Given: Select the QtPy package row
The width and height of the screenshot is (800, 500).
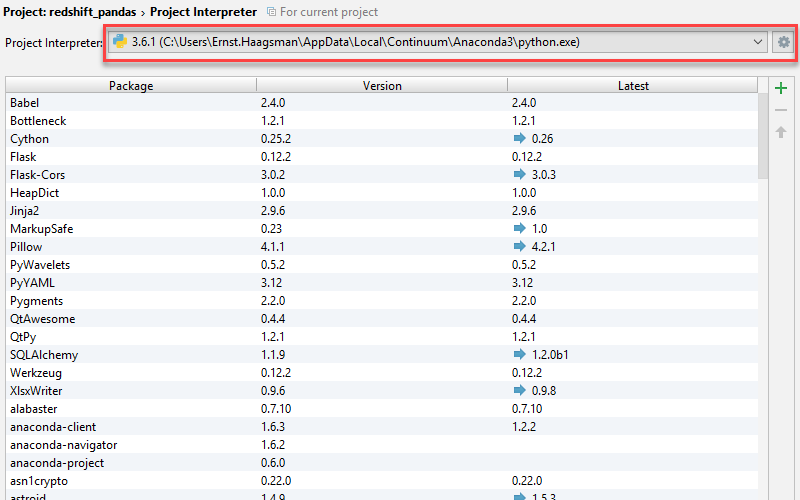Looking at the screenshot, I should tap(382, 336).
